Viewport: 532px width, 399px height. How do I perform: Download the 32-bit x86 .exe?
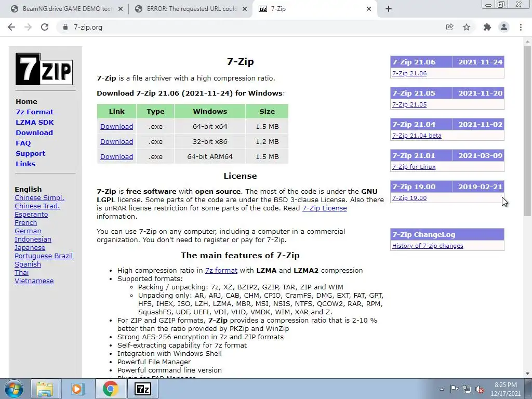click(x=117, y=141)
